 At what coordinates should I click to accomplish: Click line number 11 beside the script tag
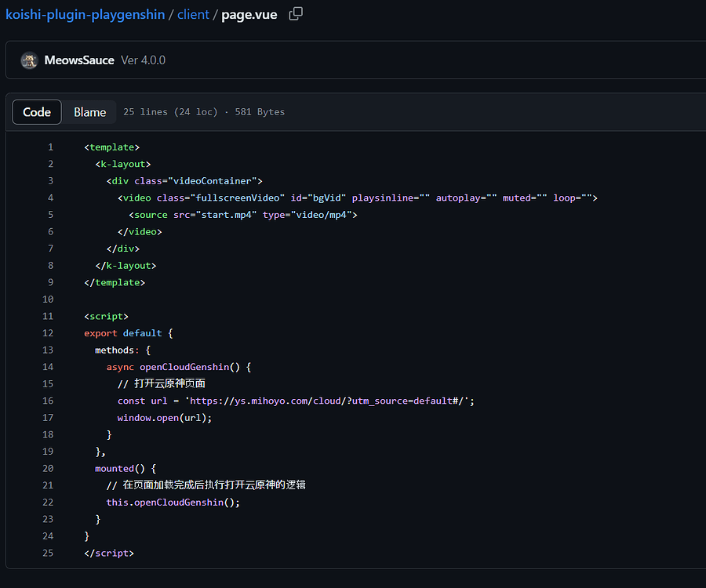coord(48,316)
